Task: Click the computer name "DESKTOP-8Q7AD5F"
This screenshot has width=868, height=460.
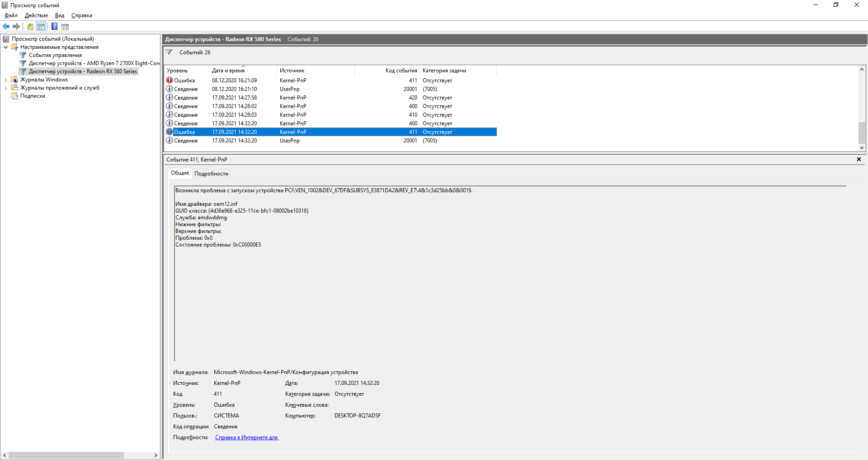Action: (358, 416)
